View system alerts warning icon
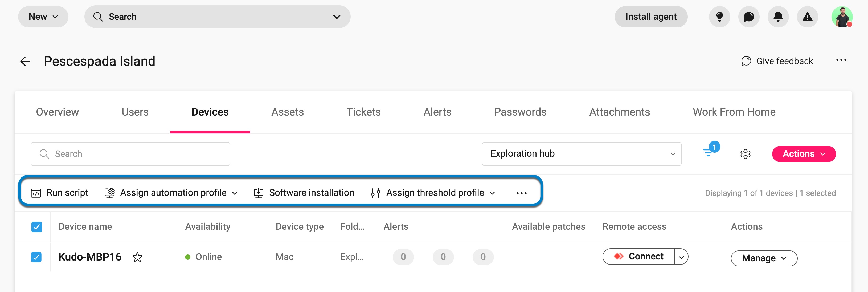The height and width of the screenshot is (292, 868). pyautogui.click(x=807, y=17)
